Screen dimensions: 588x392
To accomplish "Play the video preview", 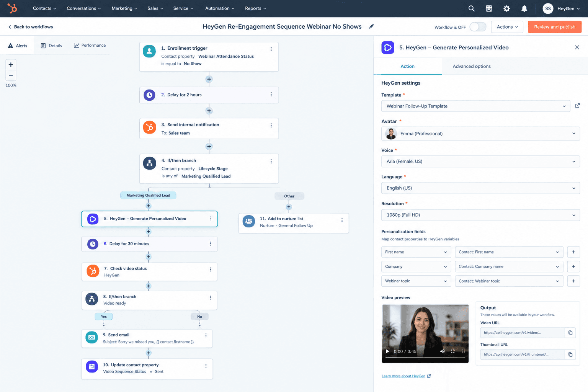I will [x=387, y=351].
